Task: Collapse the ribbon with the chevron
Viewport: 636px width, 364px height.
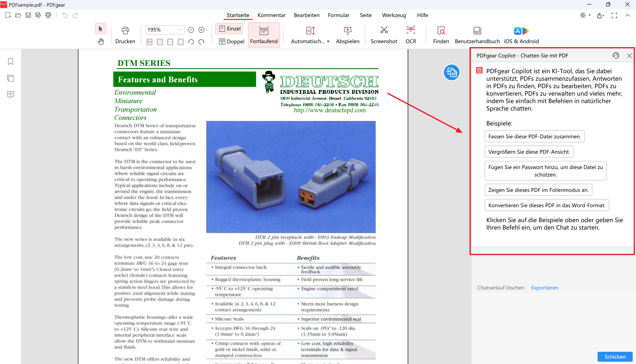Action: pyautogui.click(x=627, y=15)
